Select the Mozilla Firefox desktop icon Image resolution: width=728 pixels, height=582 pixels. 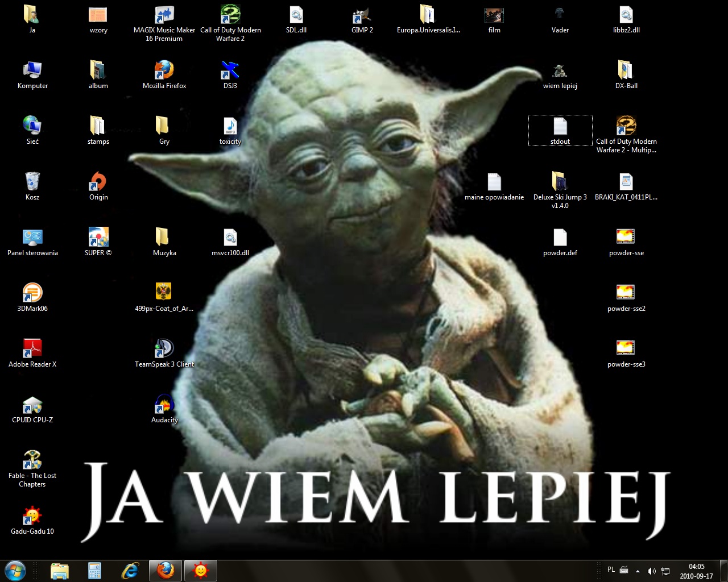[164, 74]
